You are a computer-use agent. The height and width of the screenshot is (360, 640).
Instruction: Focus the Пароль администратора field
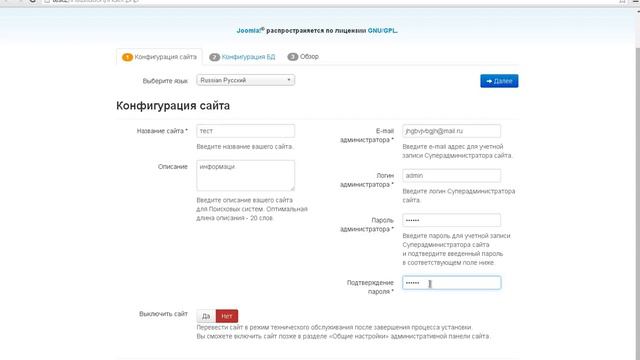451,220
